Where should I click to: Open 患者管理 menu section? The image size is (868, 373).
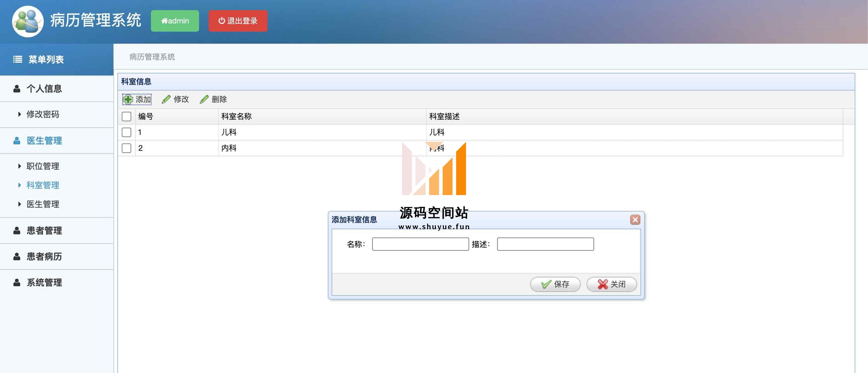point(57,231)
